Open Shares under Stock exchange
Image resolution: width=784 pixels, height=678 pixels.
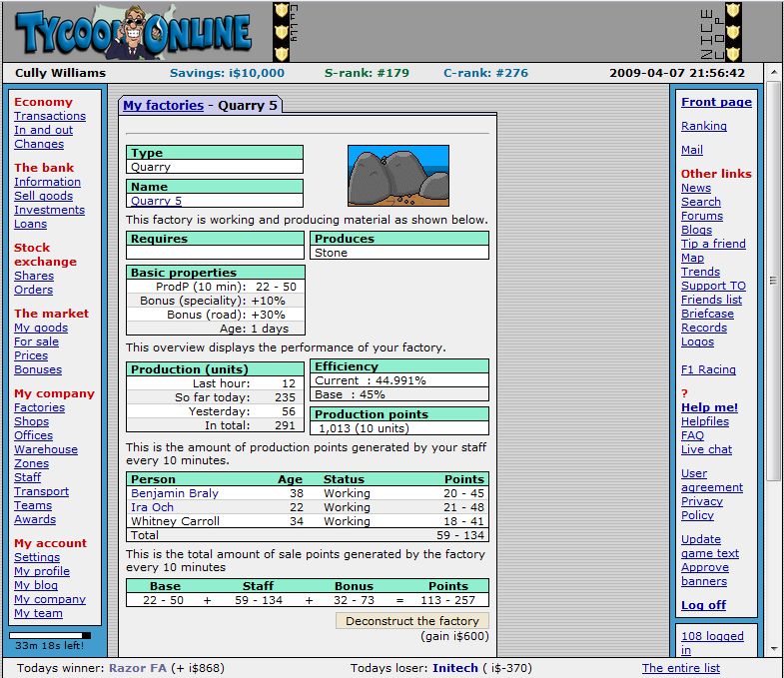34,276
